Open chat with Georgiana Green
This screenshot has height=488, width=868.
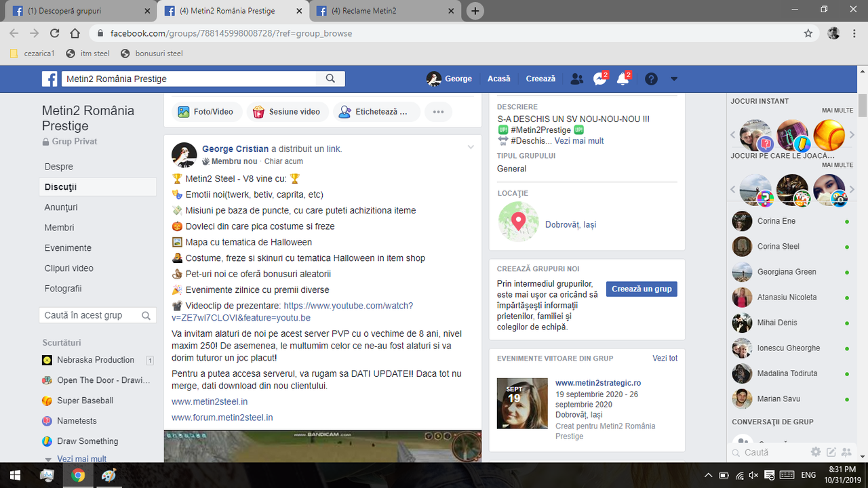pos(790,272)
